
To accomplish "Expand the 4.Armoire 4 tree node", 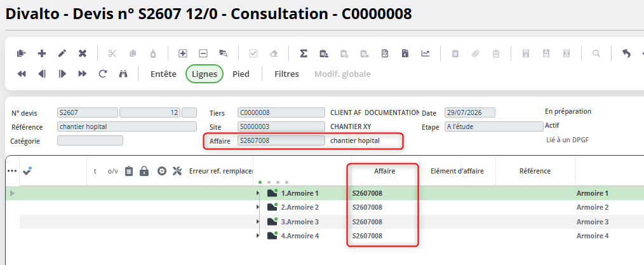I will 258,236.
